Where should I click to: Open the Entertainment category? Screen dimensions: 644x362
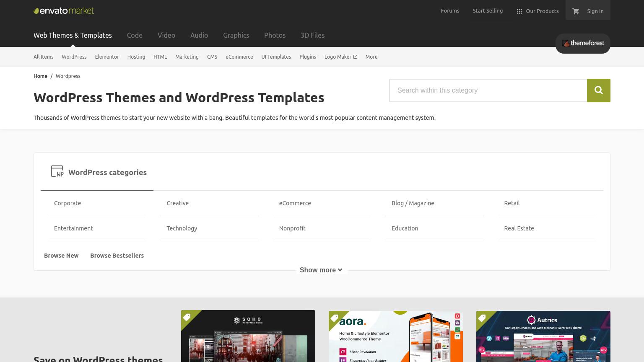[73, 228]
